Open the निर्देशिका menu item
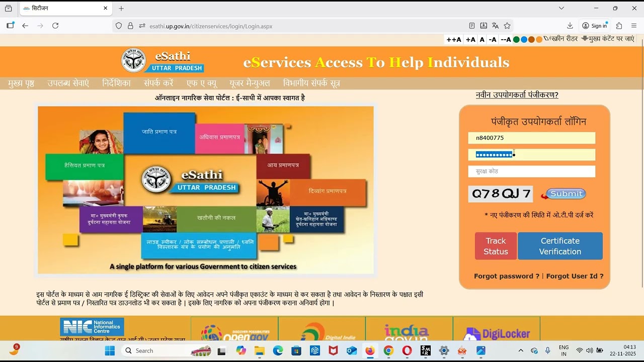 (116, 83)
